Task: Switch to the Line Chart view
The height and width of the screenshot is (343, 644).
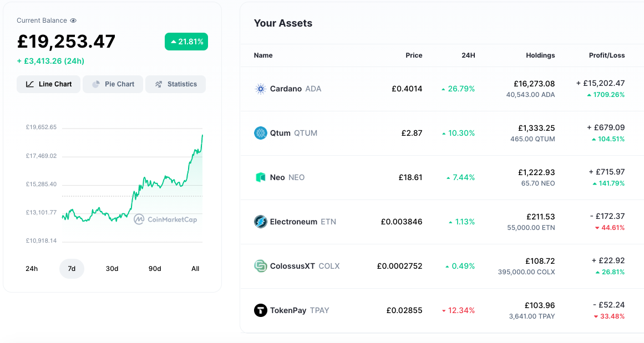Action: tap(49, 84)
